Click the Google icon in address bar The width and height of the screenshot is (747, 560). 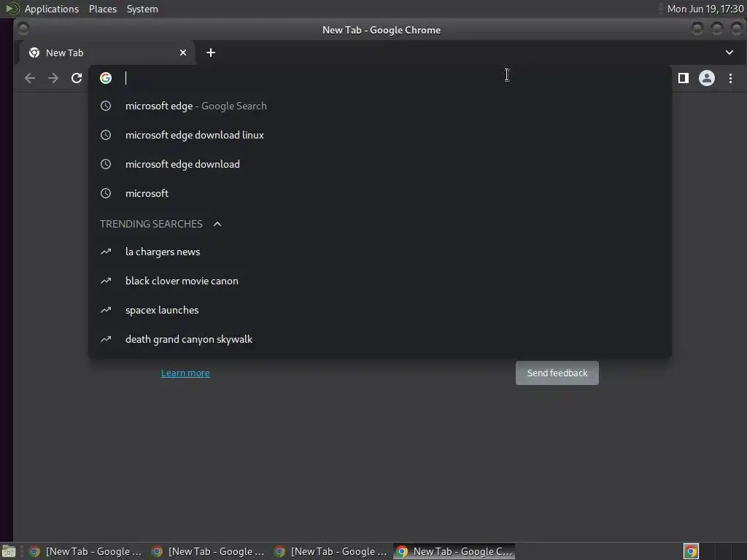[x=106, y=78]
